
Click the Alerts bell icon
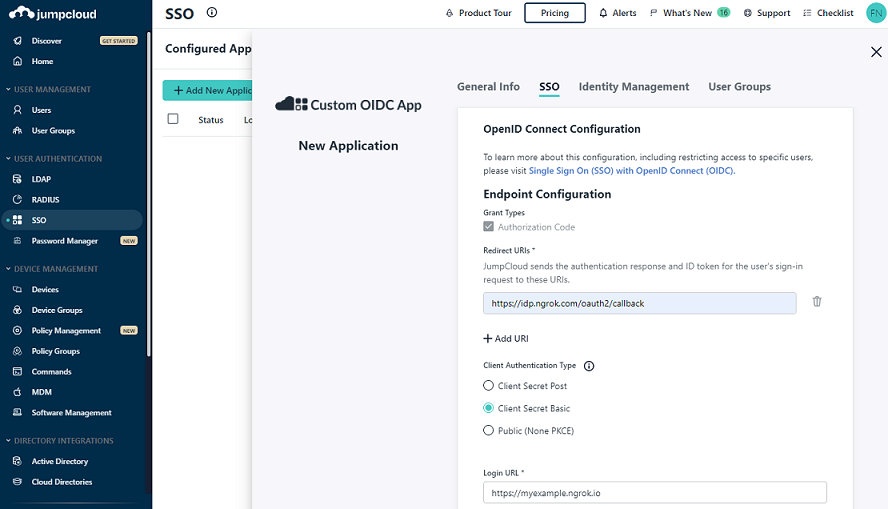[x=603, y=13]
